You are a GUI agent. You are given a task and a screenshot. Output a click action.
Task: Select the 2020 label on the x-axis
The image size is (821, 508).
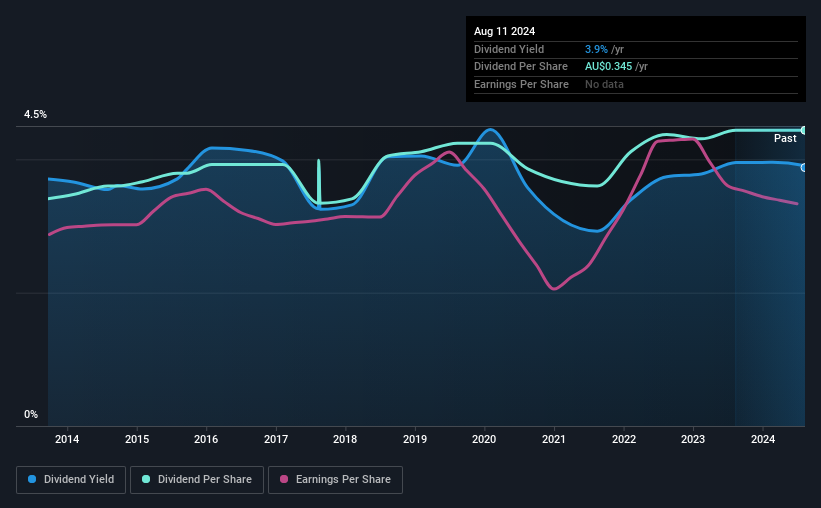pyautogui.click(x=484, y=438)
